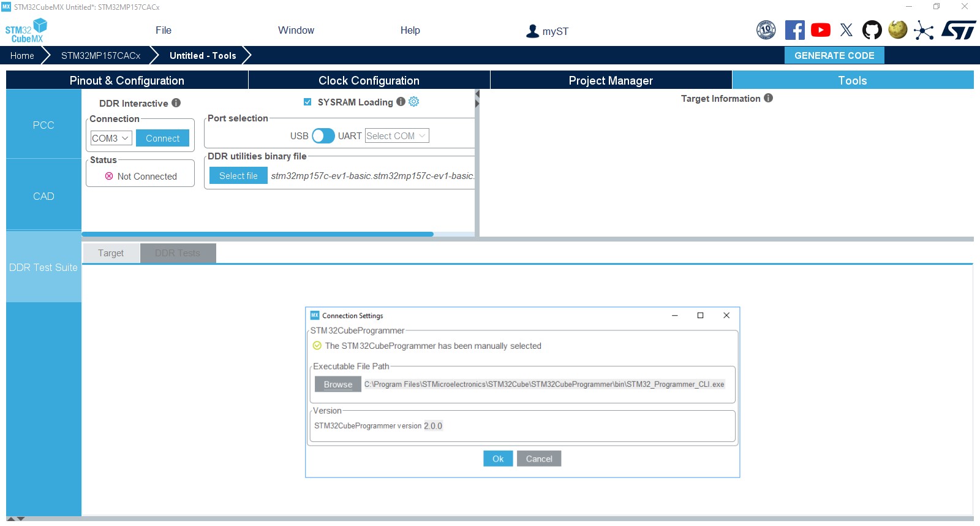Click the green check status icon in dialog
The height and width of the screenshot is (526, 980).
tap(317, 346)
